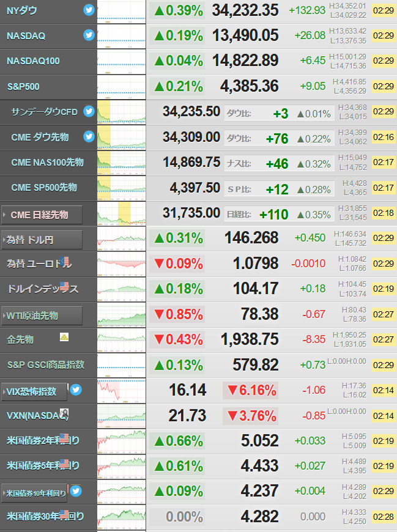Click the 02:16 timestamp on CME ダウ先物

coord(384,137)
